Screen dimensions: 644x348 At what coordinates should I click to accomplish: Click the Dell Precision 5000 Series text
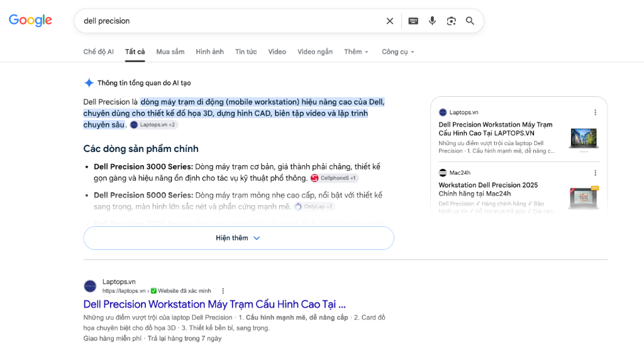coord(143,195)
